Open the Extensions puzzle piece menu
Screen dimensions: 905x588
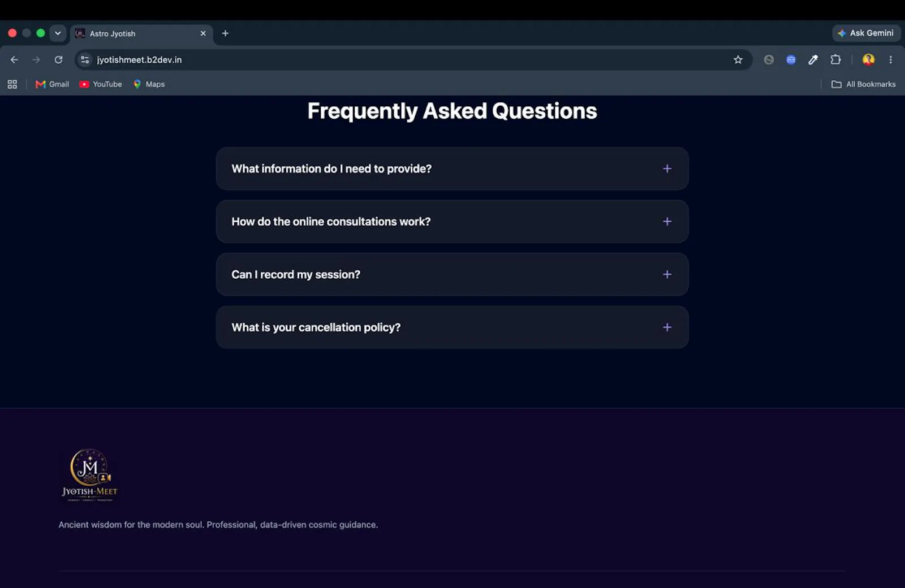tap(835, 59)
